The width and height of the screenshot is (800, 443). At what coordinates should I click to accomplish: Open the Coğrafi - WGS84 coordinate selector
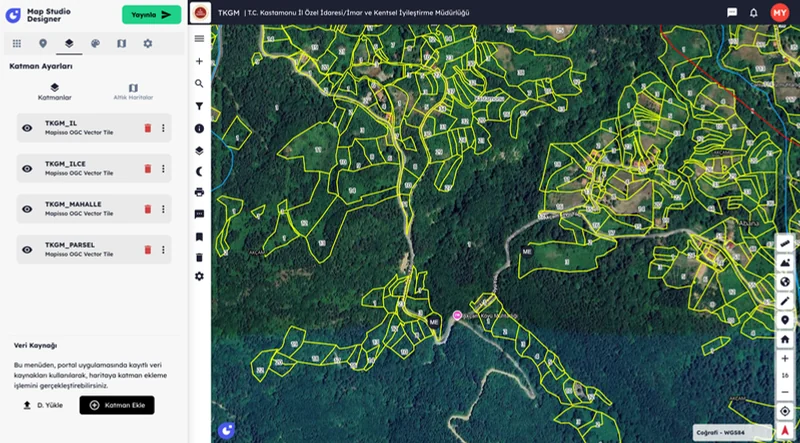[732, 432]
